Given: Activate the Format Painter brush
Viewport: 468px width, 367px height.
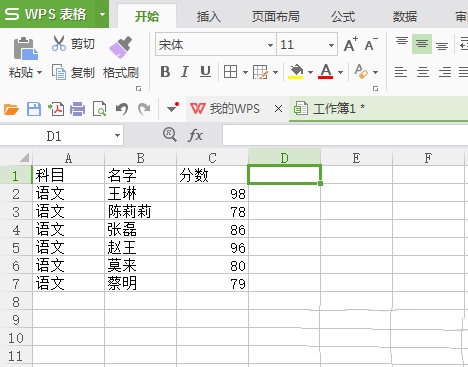Looking at the screenshot, I should (120, 47).
